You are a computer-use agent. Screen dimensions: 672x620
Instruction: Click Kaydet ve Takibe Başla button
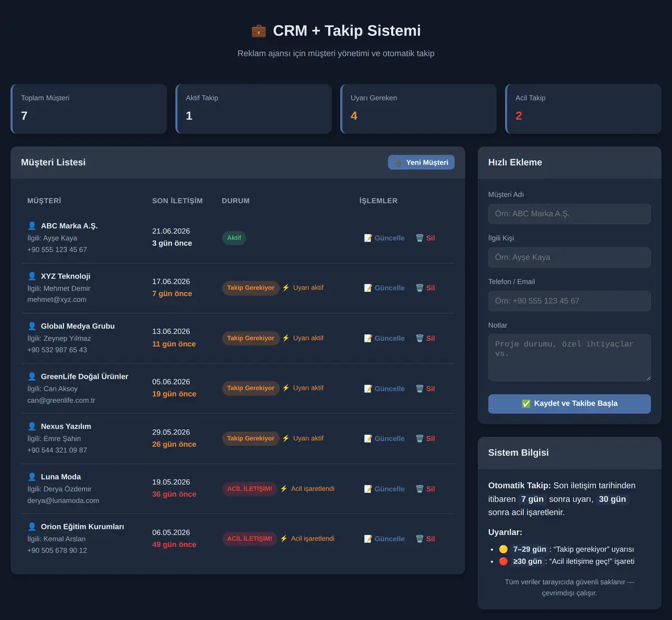pos(570,404)
